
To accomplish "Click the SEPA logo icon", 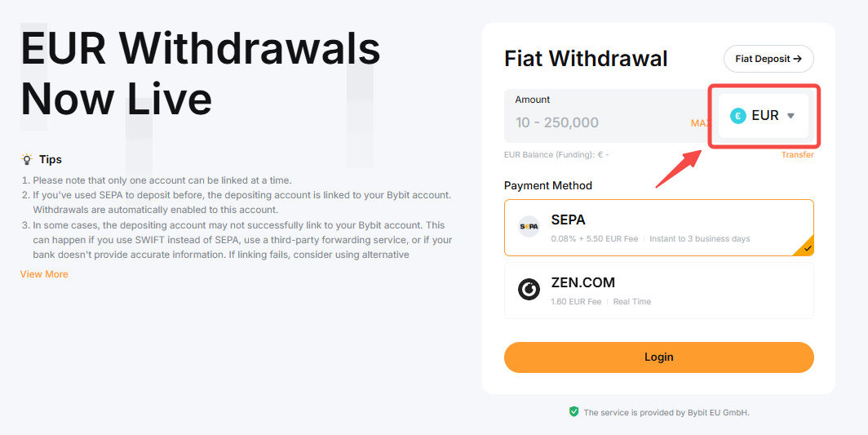I will coord(529,227).
